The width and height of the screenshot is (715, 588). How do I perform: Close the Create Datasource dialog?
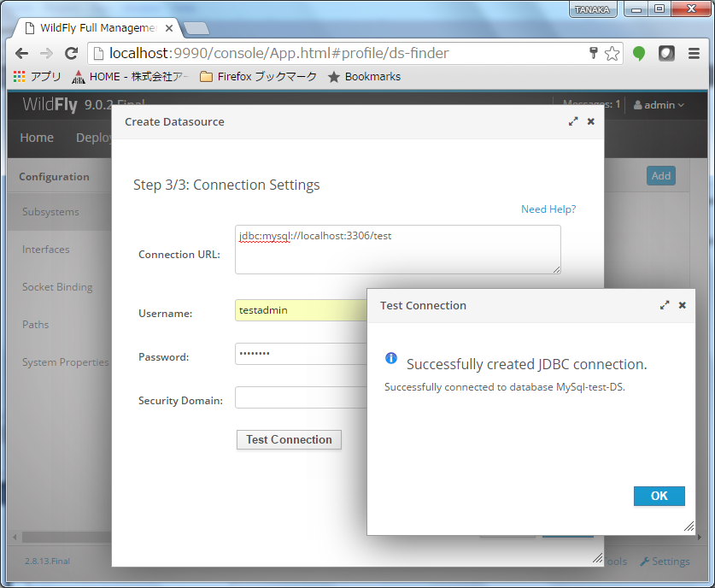(591, 121)
